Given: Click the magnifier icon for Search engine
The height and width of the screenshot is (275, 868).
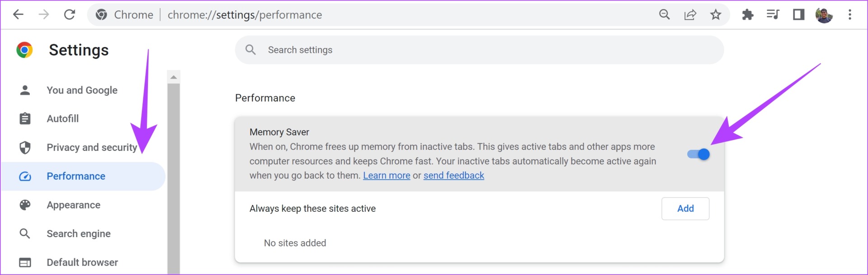Looking at the screenshot, I should [x=25, y=233].
